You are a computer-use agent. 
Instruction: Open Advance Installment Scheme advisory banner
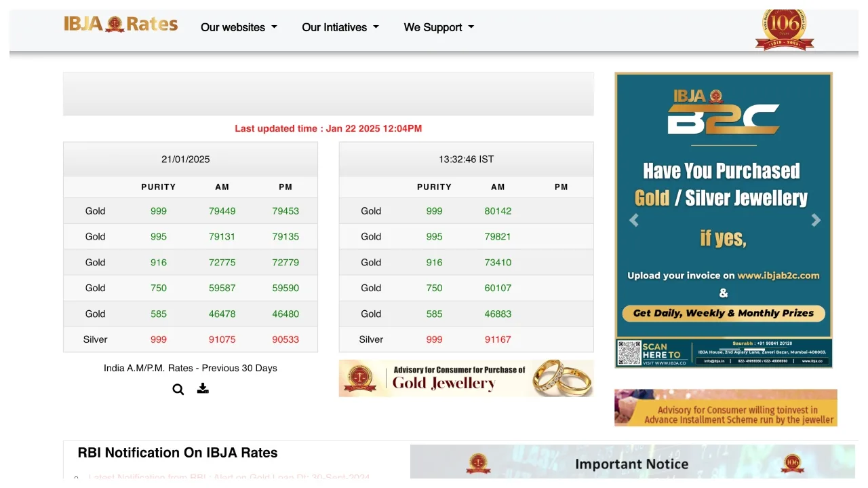726,408
